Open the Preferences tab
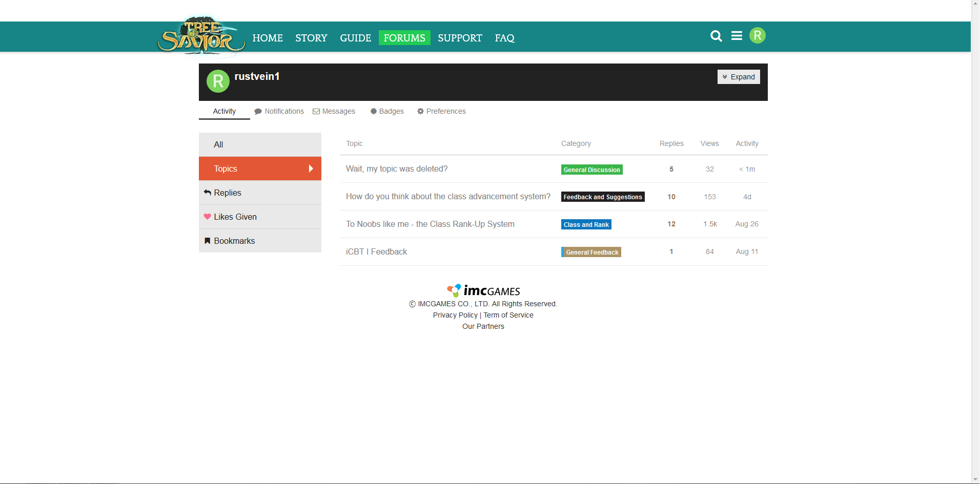Viewport: 980px width, 484px height. pyautogui.click(x=441, y=111)
